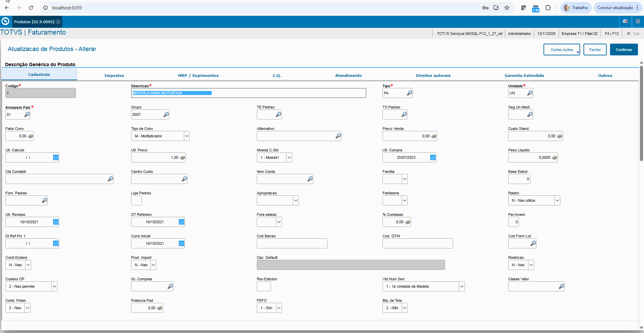Open the Fator Conv. calculator icon

[30, 136]
